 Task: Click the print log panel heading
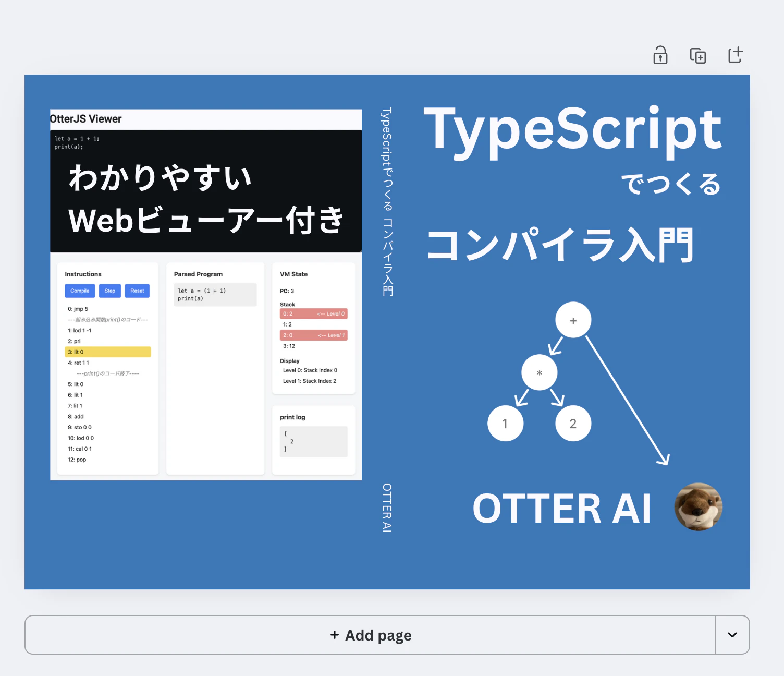(x=292, y=417)
